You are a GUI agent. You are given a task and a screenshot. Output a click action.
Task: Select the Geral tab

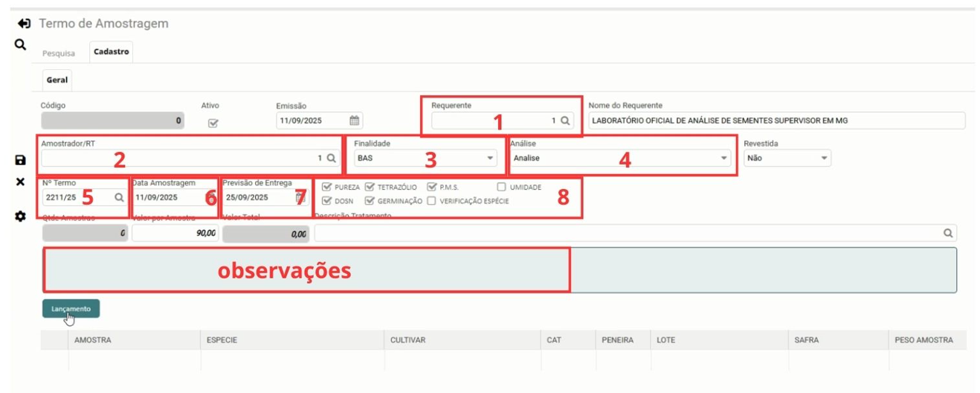coord(57,80)
